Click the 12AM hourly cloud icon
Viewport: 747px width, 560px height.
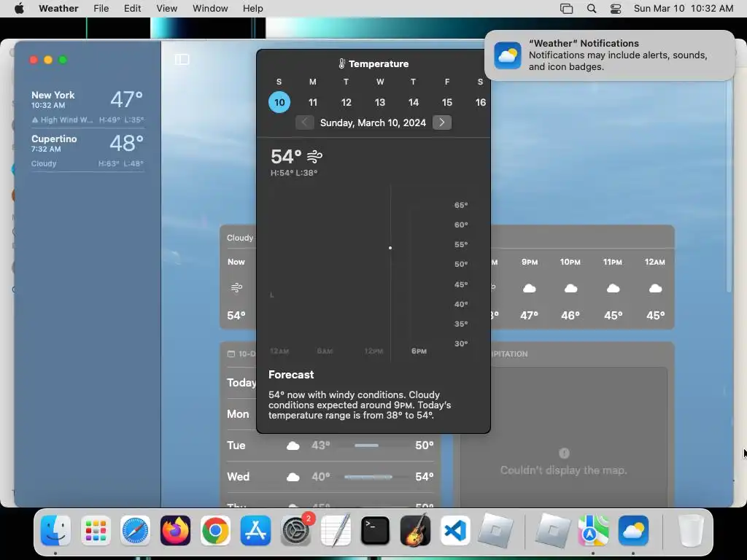point(656,289)
